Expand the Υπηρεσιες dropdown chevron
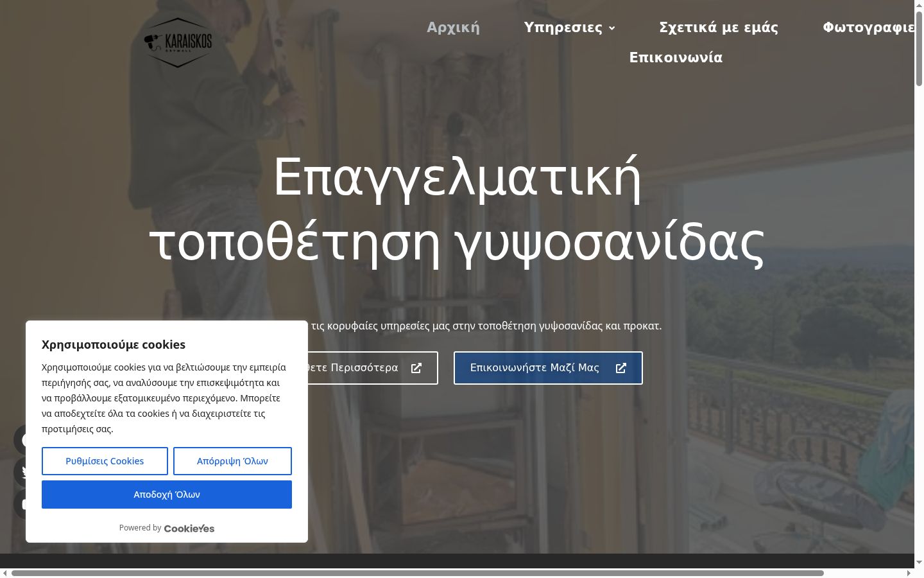The height and width of the screenshot is (578, 924). pos(612,28)
